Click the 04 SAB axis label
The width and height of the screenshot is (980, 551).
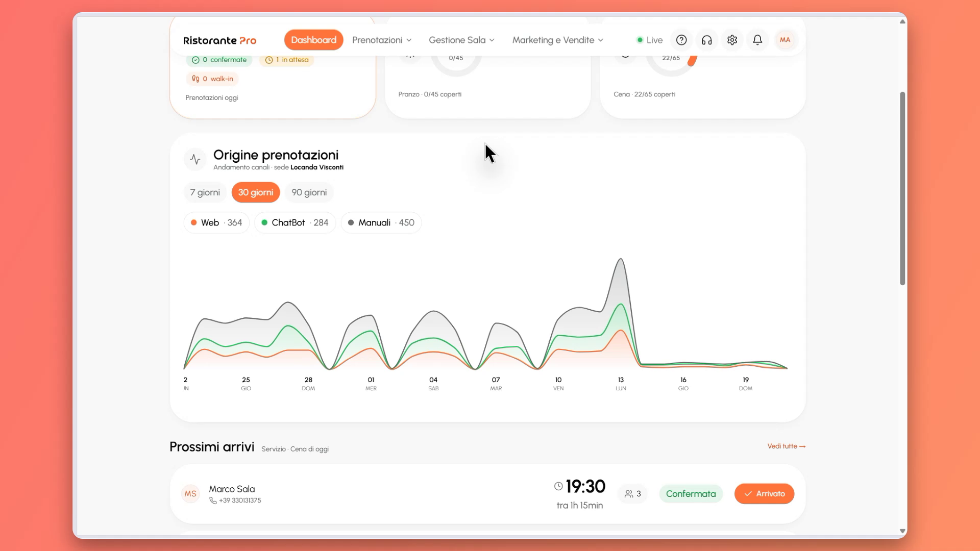coord(433,384)
